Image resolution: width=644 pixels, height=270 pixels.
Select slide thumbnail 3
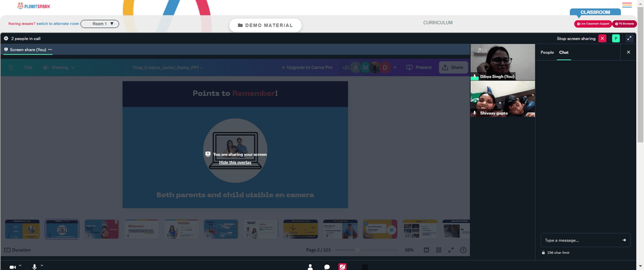pyautogui.click(x=102, y=229)
